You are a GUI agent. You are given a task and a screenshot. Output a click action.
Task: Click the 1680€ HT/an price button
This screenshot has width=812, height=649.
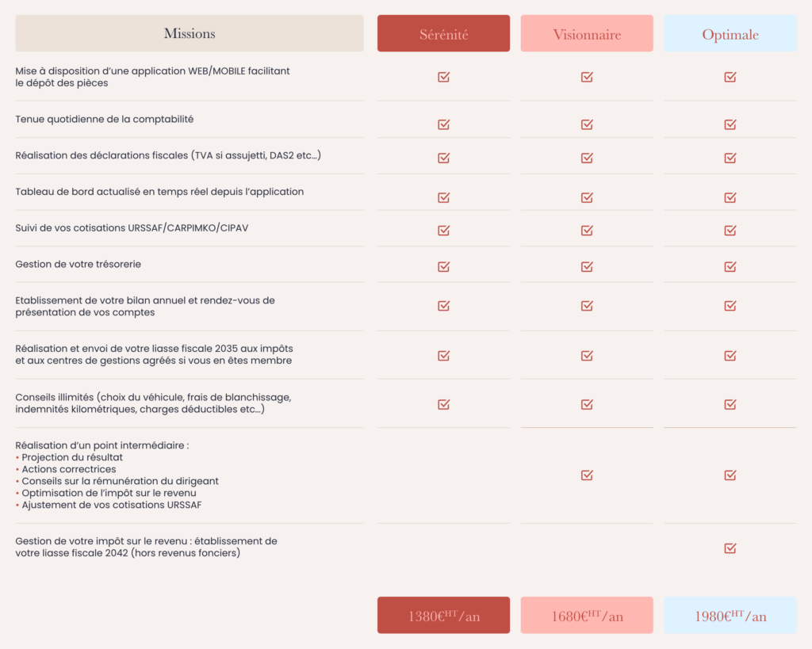pyautogui.click(x=587, y=616)
